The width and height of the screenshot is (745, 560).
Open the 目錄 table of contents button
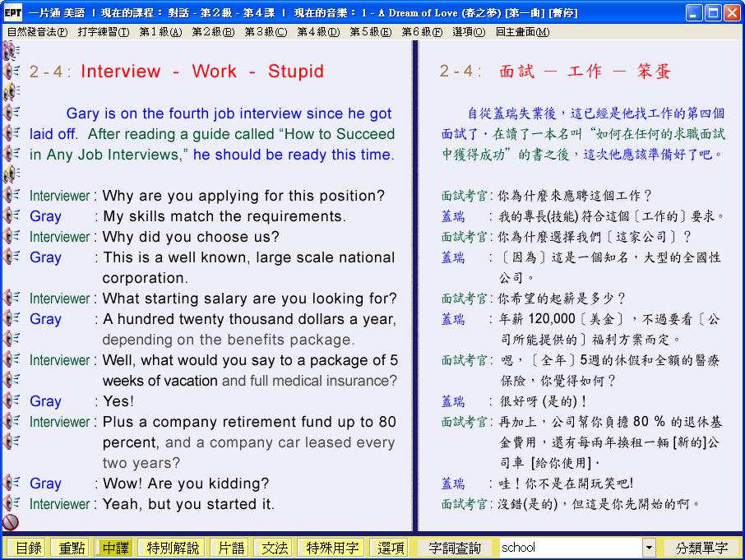[x=28, y=548]
